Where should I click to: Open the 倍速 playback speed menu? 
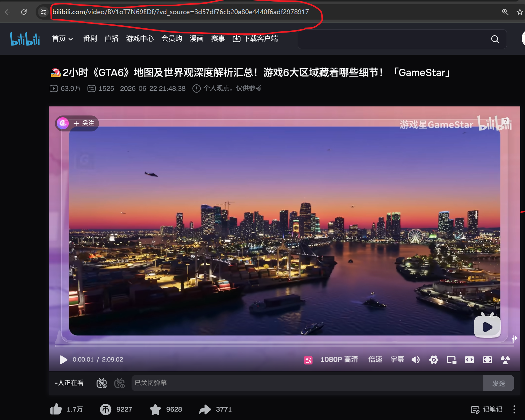[375, 359]
